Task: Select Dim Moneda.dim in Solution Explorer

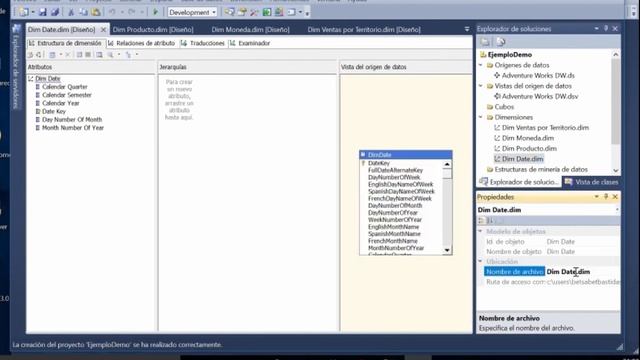Action: [x=527, y=138]
